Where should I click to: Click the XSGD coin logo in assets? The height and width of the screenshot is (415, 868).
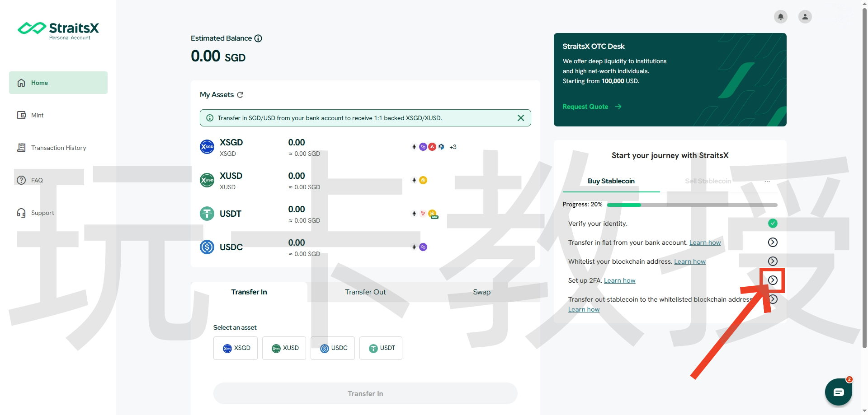(x=207, y=147)
